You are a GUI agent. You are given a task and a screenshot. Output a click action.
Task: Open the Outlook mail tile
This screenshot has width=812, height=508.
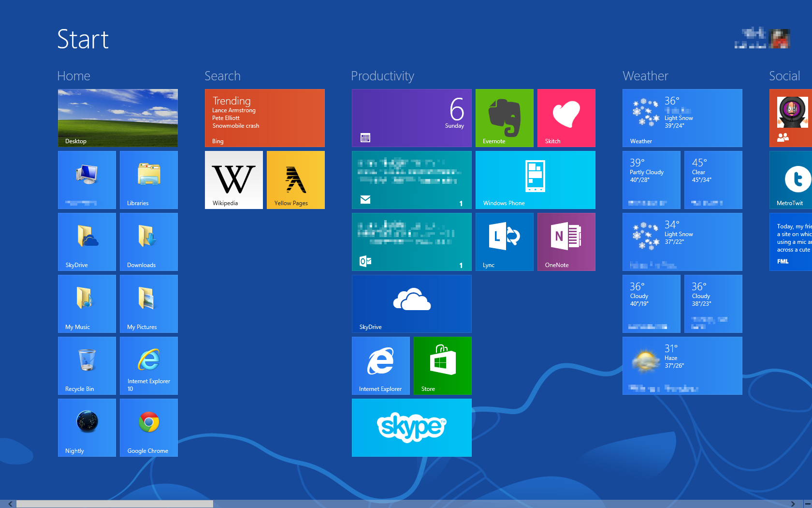pos(412,242)
